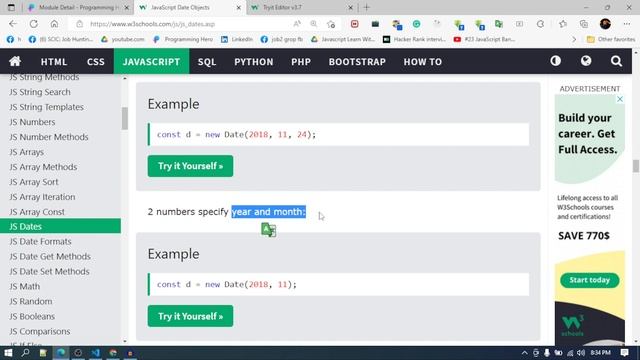
Task: Open JS Date Set Methods in sidebar
Action: click(49, 271)
